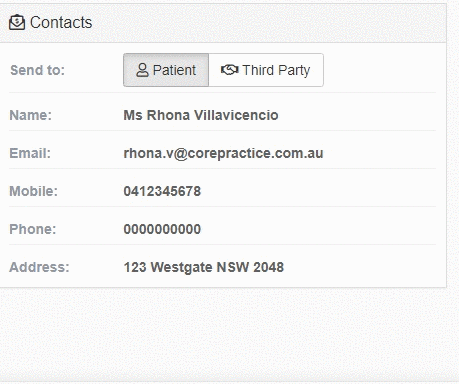
Task: Click the mobile number 0412345678
Action: (162, 191)
